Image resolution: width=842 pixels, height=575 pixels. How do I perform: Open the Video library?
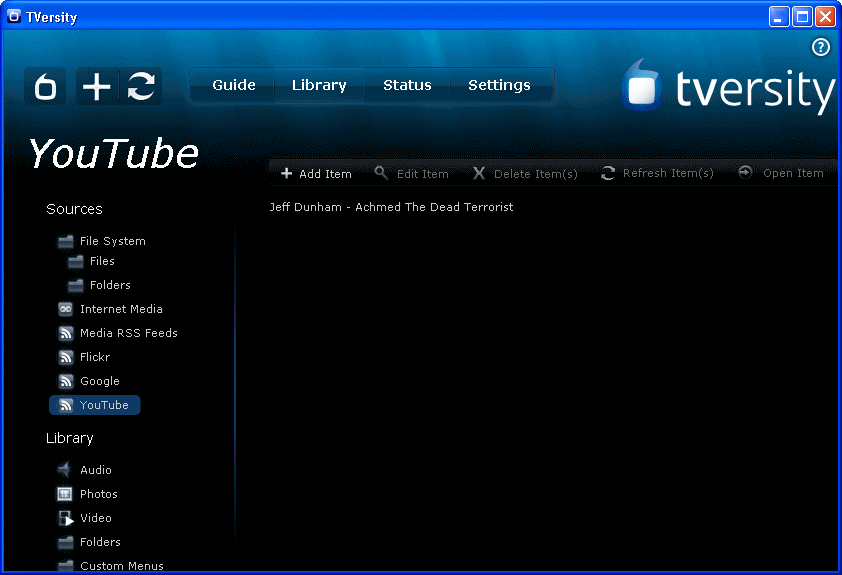[96, 518]
